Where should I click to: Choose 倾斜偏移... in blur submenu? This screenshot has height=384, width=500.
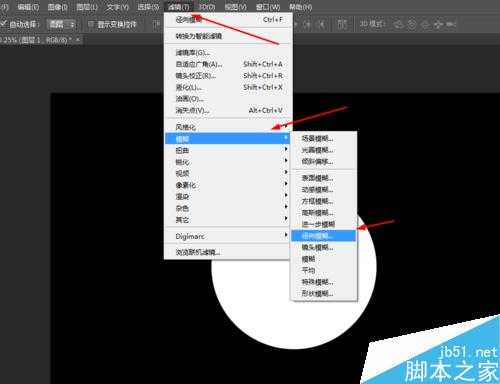pos(324,162)
